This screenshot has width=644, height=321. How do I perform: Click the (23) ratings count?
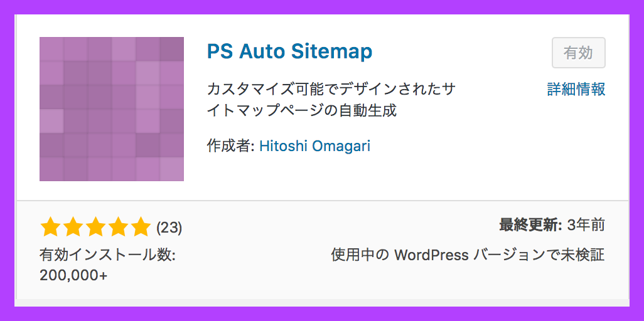(x=169, y=228)
